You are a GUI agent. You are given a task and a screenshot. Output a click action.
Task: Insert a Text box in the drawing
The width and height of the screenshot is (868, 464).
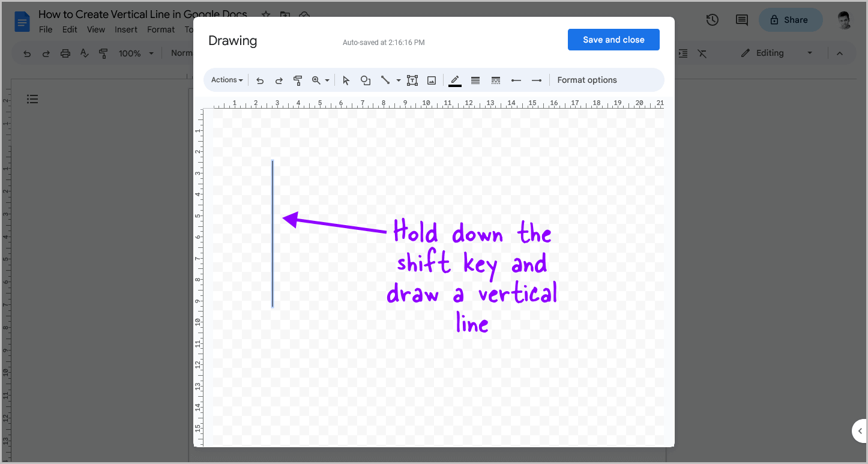click(412, 80)
